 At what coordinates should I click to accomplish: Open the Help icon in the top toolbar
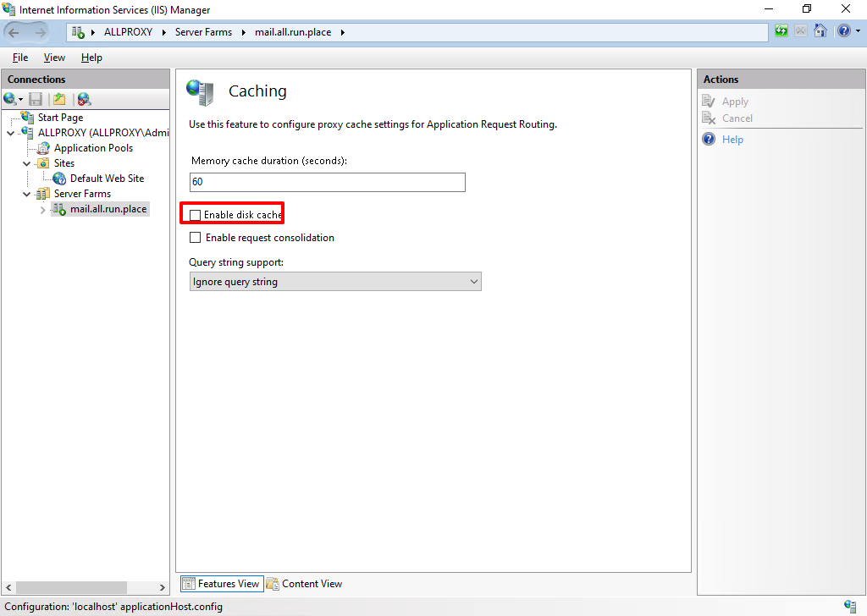click(844, 31)
